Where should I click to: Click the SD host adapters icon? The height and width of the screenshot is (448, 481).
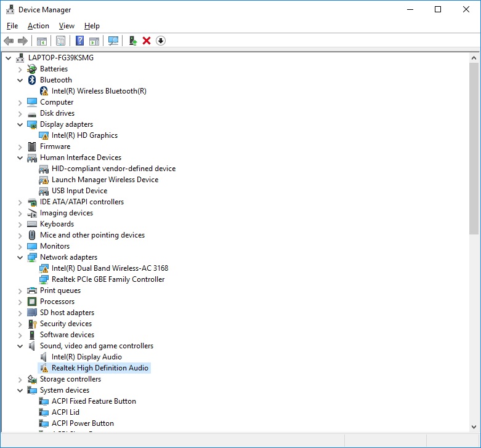coord(32,313)
